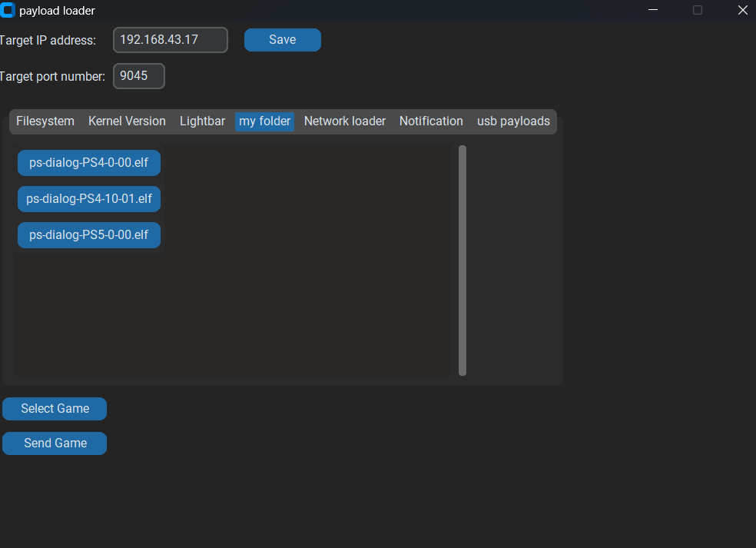Image resolution: width=756 pixels, height=548 pixels.
Task: Open the Network loader tab
Action: 344,121
